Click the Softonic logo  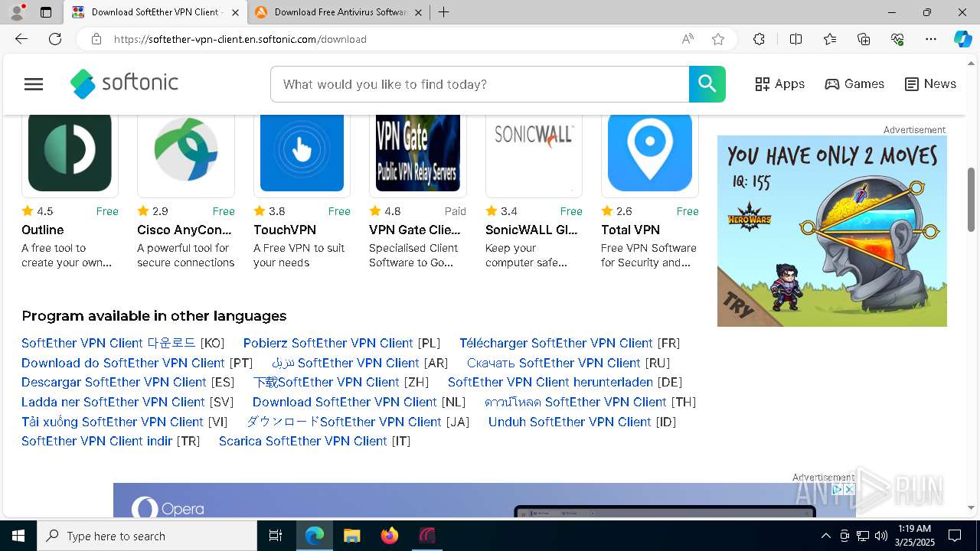pos(124,84)
